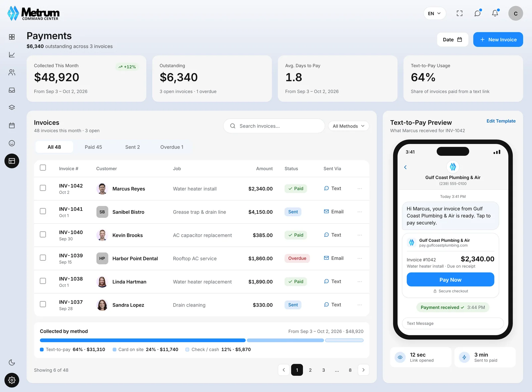The image size is (532, 392).
Task: Open the dashboard grid icon in sidebar
Action: [x=12, y=37]
